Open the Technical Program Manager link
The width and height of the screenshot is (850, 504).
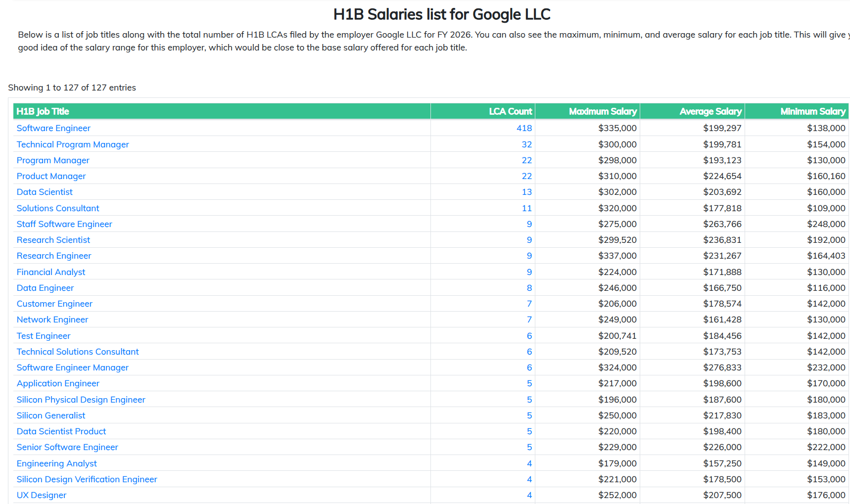tap(73, 144)
